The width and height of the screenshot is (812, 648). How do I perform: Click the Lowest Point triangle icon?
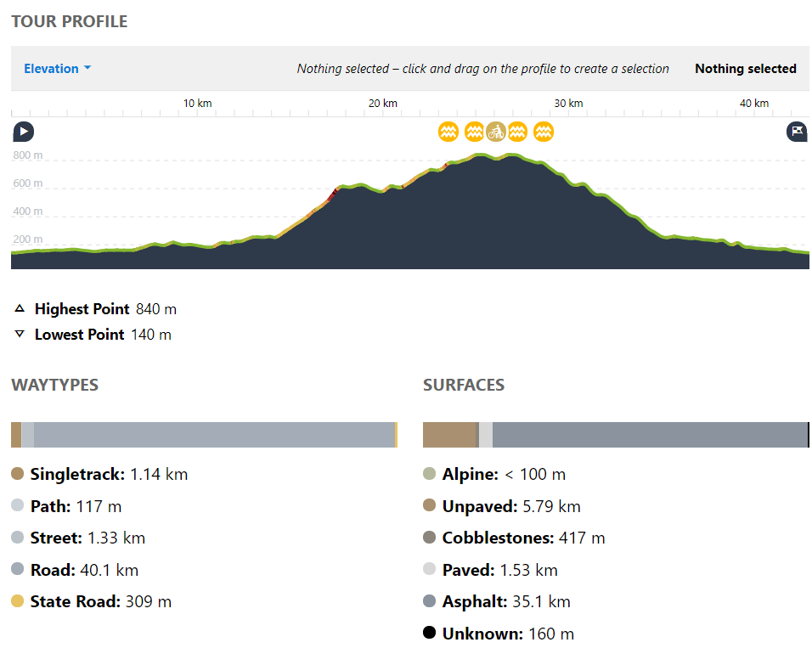[20, 335]
